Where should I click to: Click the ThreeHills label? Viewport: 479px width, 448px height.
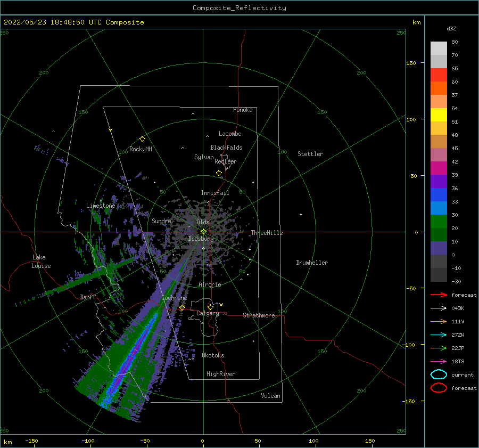click(x=267, y=233)
